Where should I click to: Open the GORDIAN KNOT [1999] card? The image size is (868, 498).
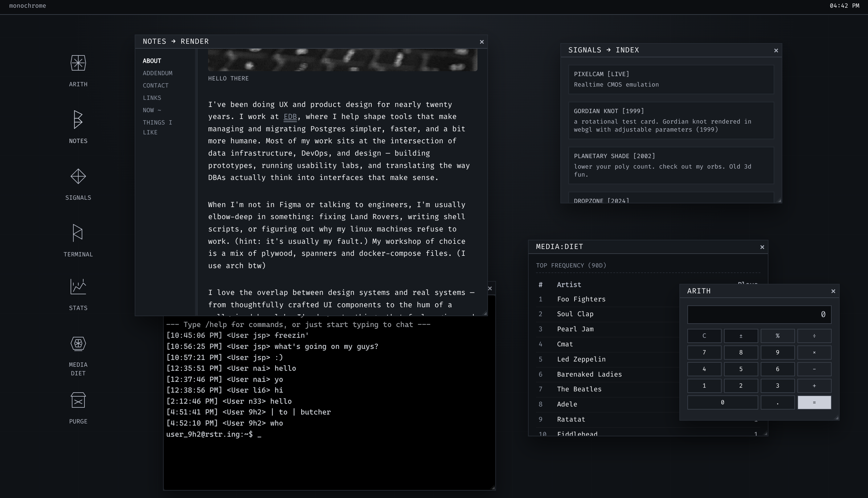pos(671,120)
